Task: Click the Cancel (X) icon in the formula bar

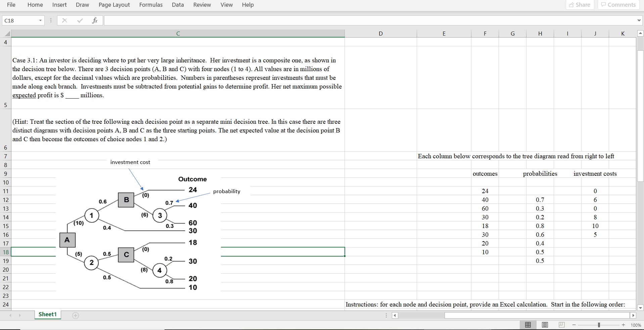Action: pos(64,20)
